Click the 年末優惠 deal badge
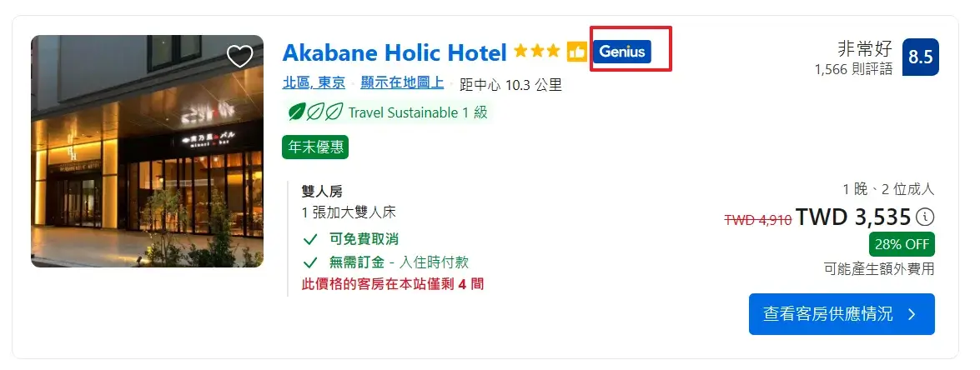This screenshot has width=980, height=370. point(315,147)
